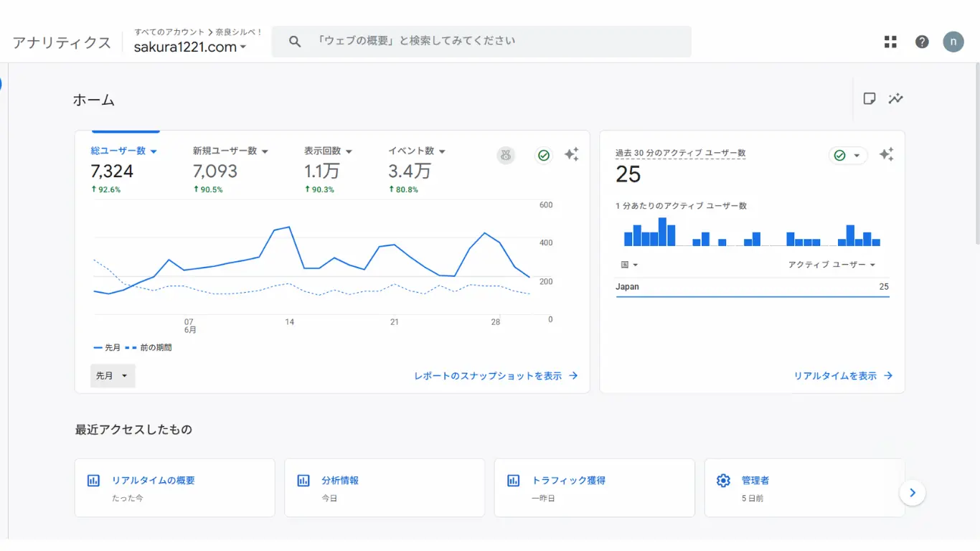Click the next arrow on recent items carousel
This screenshot has width=980, height=551.
913,493
